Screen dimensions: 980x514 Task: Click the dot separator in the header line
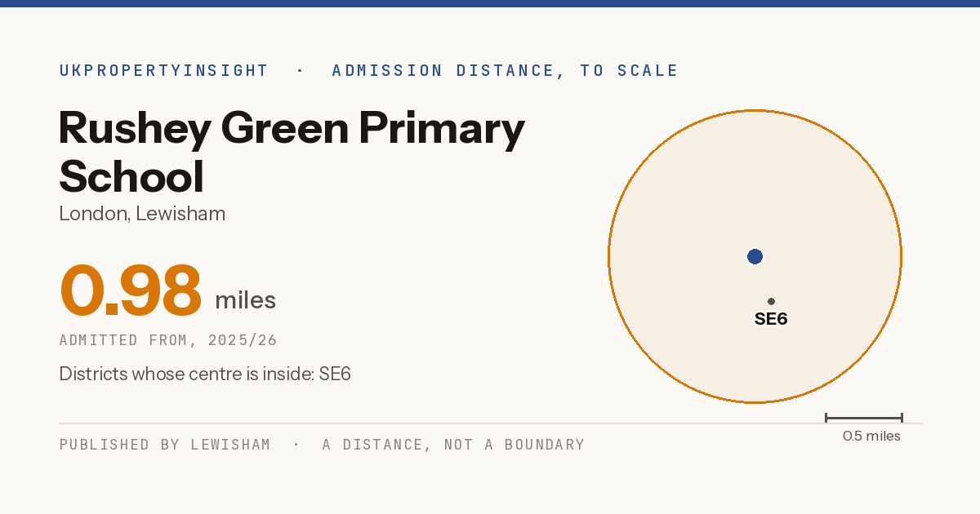301,70
